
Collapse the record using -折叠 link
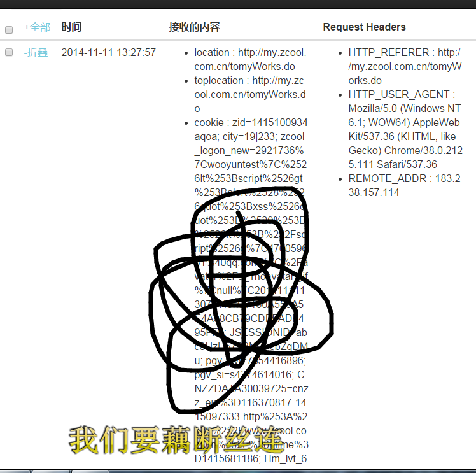pos(36,52)
